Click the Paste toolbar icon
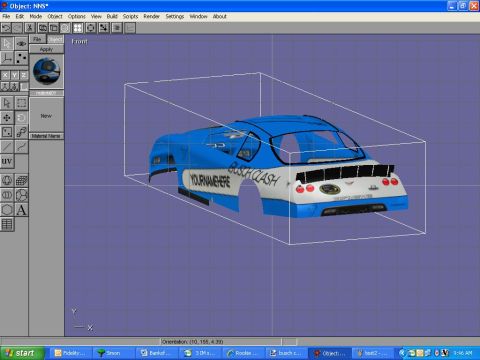480x360 pixels. coord(54,28)
